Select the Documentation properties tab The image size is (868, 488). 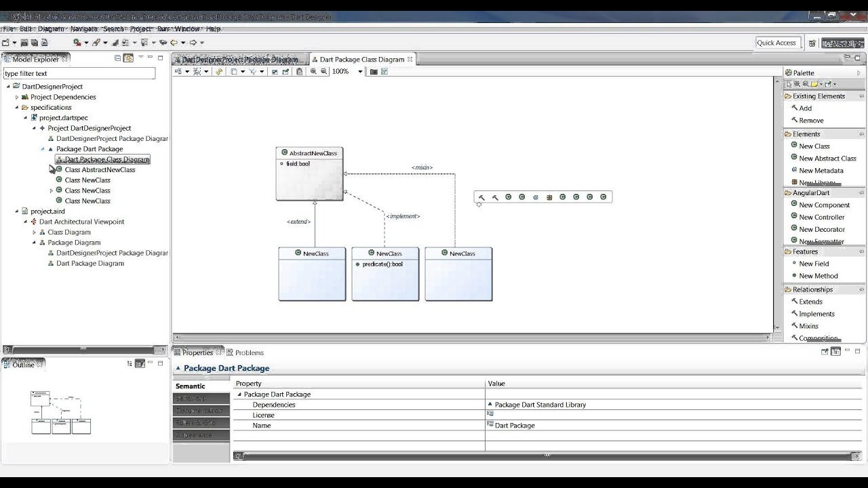(x=201, y=411)
